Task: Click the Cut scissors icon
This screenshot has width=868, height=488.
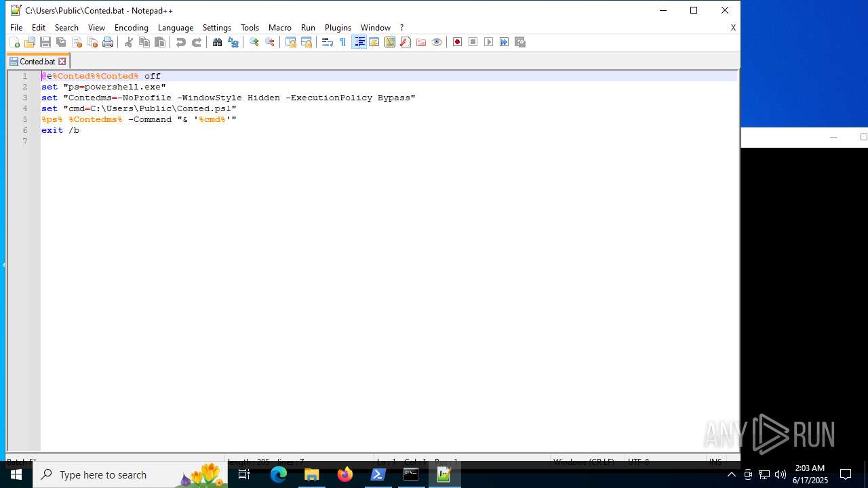Action: pos(128,42)
